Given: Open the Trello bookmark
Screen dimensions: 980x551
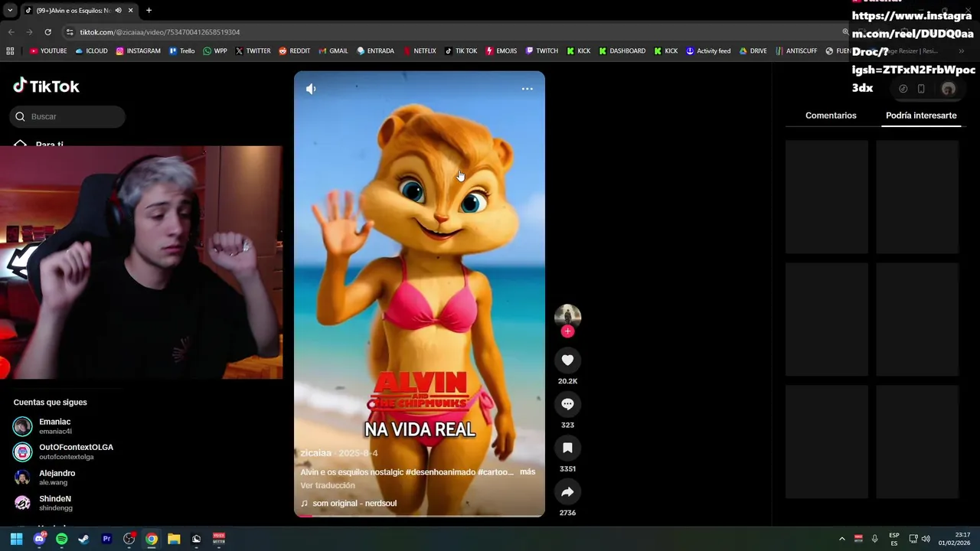Looking at the screenshot, I should coord(181,51).
